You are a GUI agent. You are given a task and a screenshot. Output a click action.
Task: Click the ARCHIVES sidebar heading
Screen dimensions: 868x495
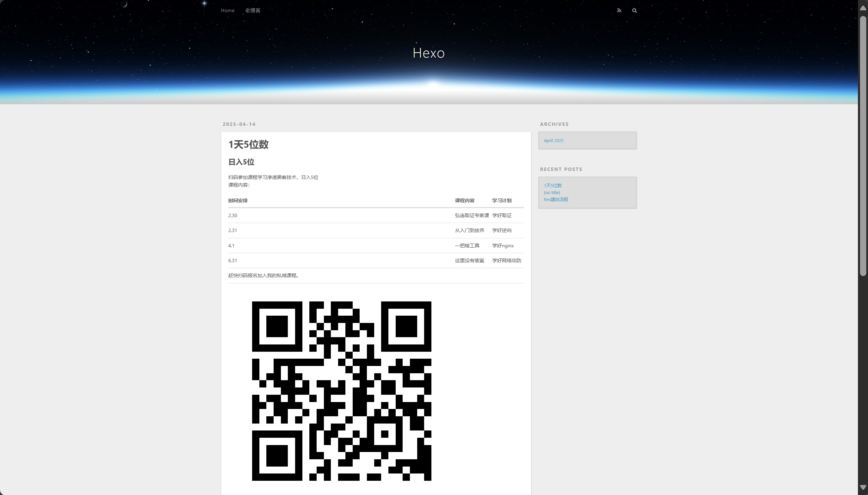pyautogui.click(x=554, y=124)
